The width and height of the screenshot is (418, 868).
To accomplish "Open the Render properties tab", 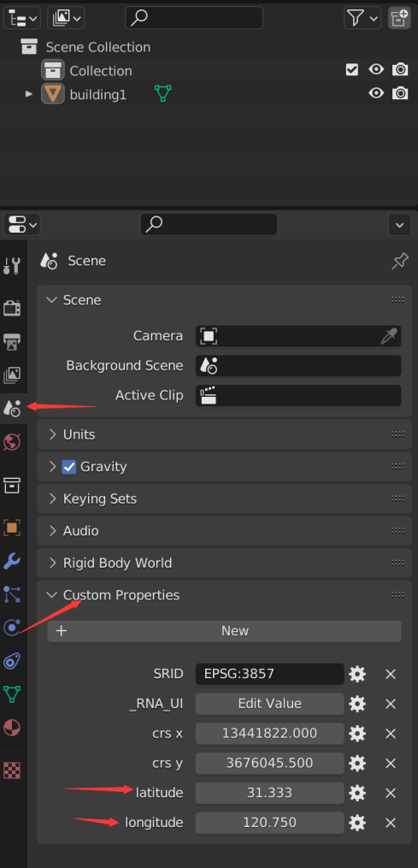I will tap(12, 308).
